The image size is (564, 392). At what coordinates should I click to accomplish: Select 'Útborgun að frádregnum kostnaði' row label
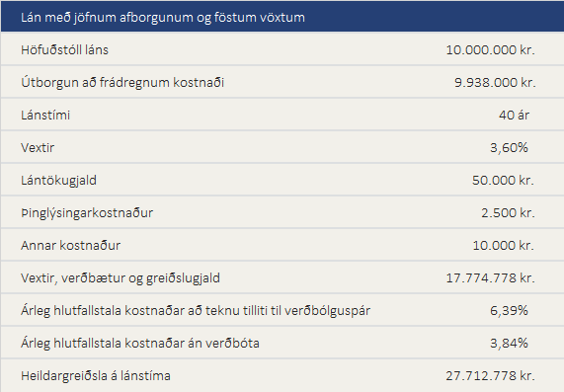click(x=122, y=82)
